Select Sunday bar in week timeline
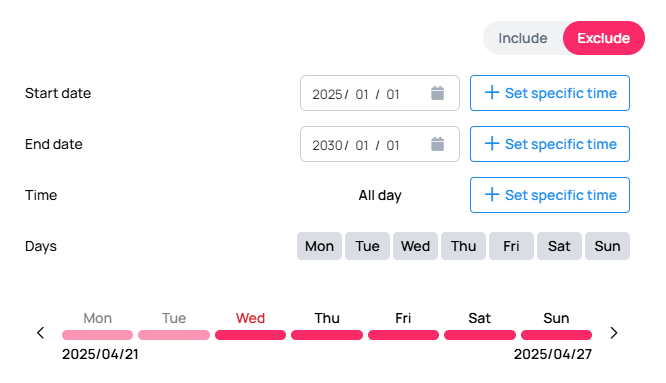The image size is (666, 383). [x=556, y=335]
